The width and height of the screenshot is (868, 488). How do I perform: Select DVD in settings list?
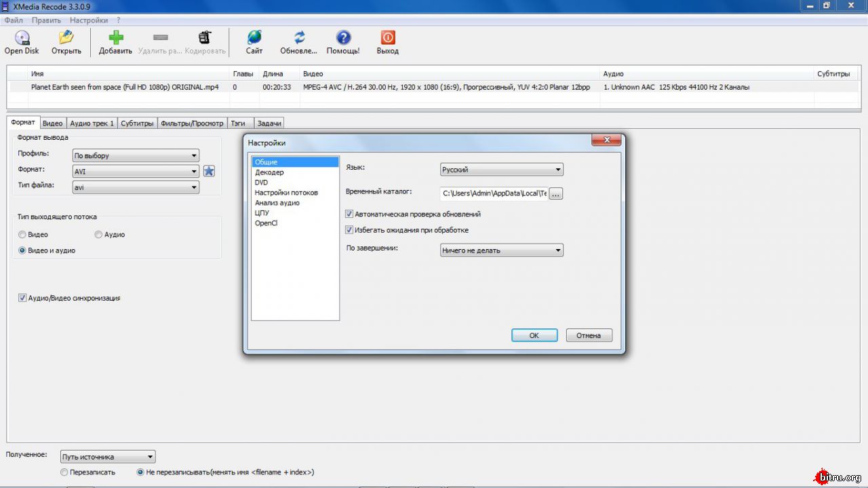point(295,183)
